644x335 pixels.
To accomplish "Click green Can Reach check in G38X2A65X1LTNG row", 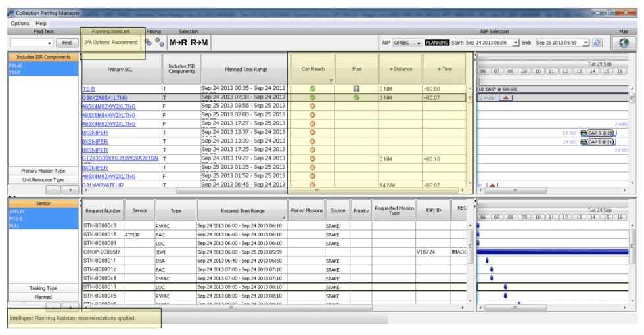I will [313, 97].
